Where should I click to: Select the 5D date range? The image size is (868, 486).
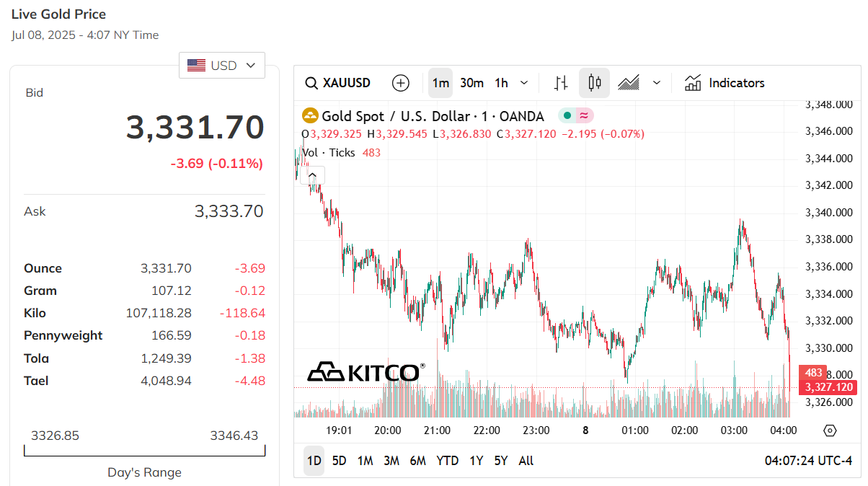point(339,461)
